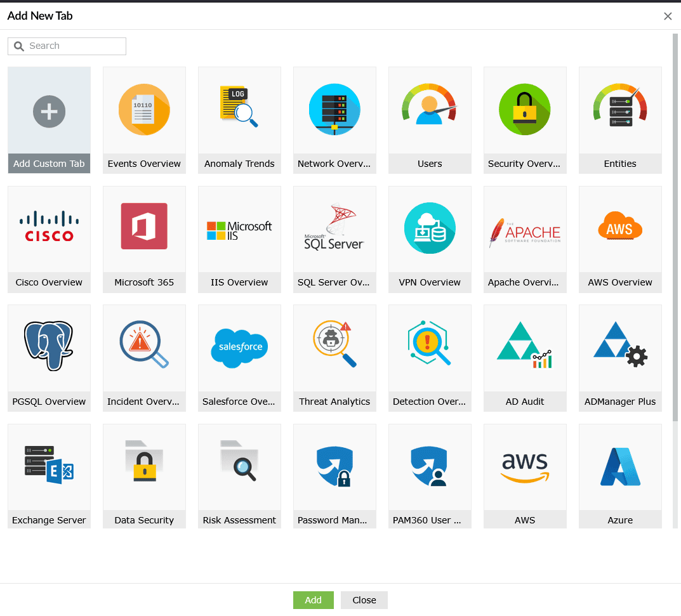Image resolution: width=681 pixels, height=616 pixels.
Task: Choose the Password Manager shield lock icon
Action: [x=334, y=467]
